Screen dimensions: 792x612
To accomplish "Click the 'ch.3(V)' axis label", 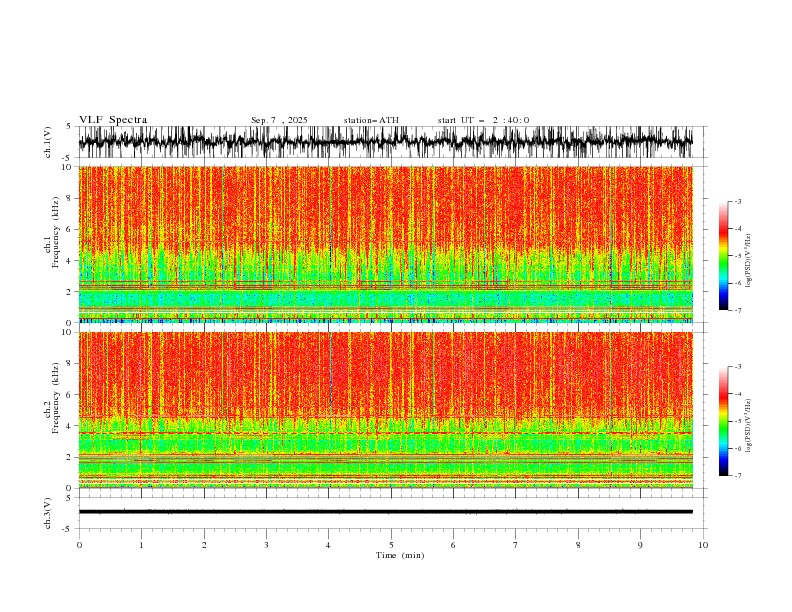I will 48,513.
